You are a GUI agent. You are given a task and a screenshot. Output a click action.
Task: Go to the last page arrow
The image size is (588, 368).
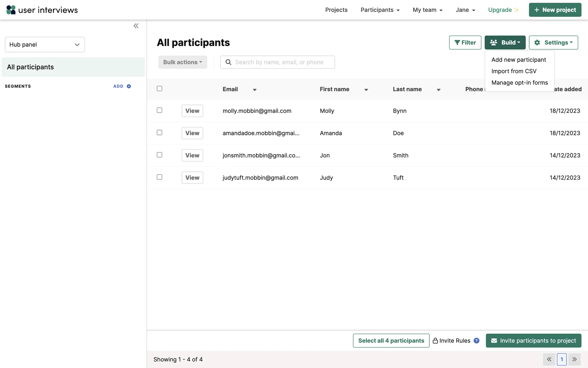point(575,359)
